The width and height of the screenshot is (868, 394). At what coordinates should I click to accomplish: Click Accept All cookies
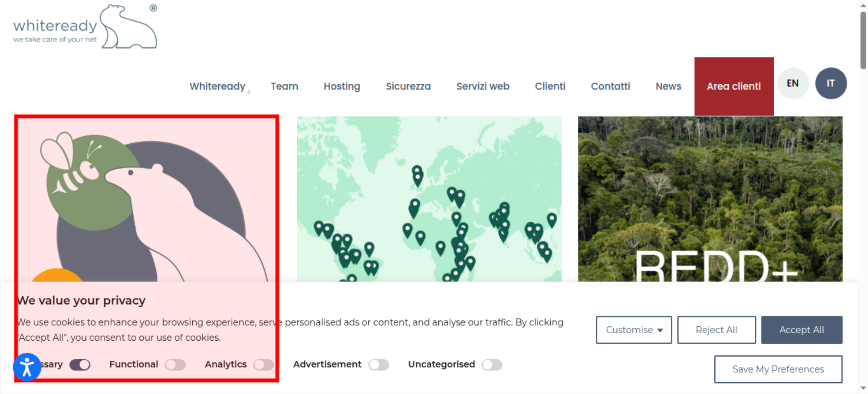point(802,330)
